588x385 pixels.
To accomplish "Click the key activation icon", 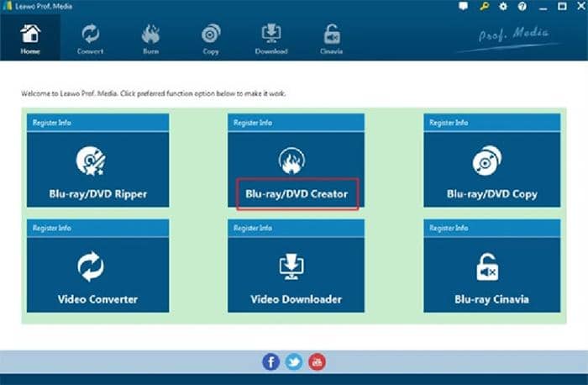I will coord(484,7).
